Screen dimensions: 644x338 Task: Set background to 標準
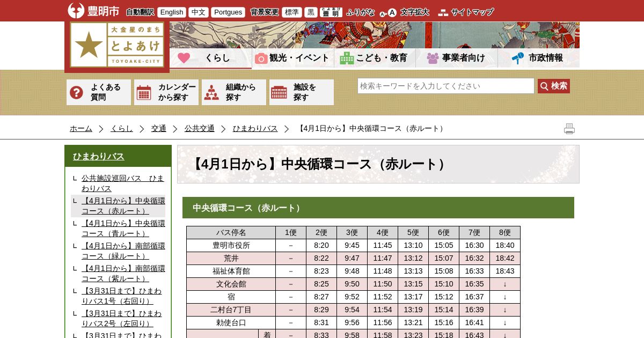point(292,12)
